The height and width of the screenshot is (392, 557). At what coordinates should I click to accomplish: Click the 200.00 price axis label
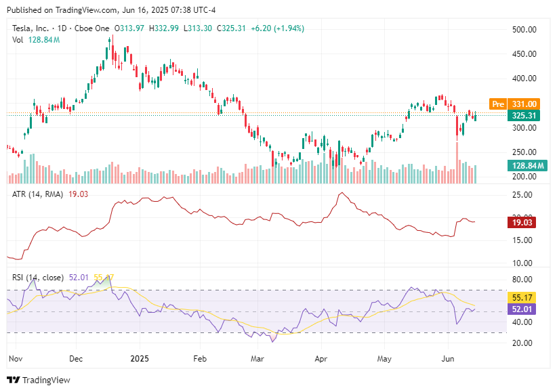(x=524, y=177)
